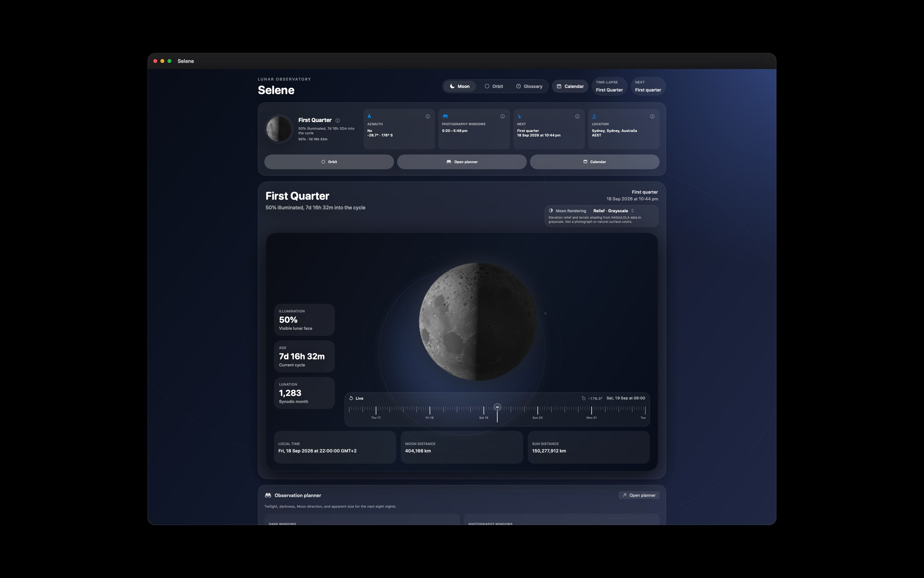Image resolution: width=924 pixels, height=578 pixels.
Task: Show info for the Photography Windows card
Action: [502, 117]
